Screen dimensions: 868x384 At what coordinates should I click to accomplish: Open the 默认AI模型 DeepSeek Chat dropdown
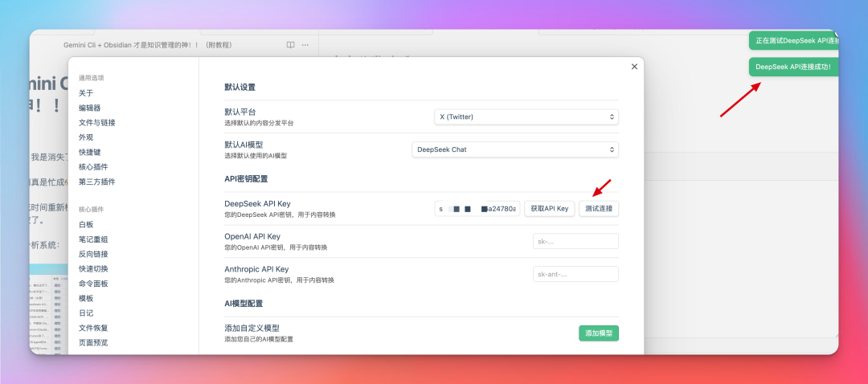click(515, 149)
